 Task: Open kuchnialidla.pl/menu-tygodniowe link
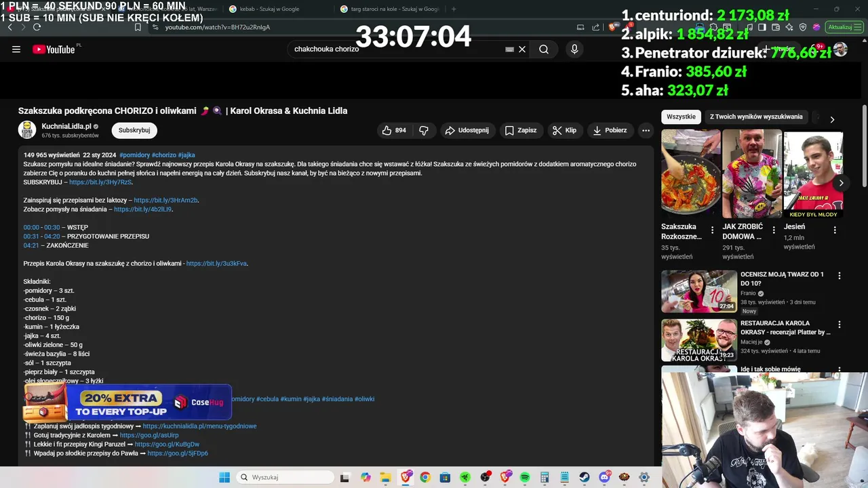pyautogui.click(x=199, y=426)
